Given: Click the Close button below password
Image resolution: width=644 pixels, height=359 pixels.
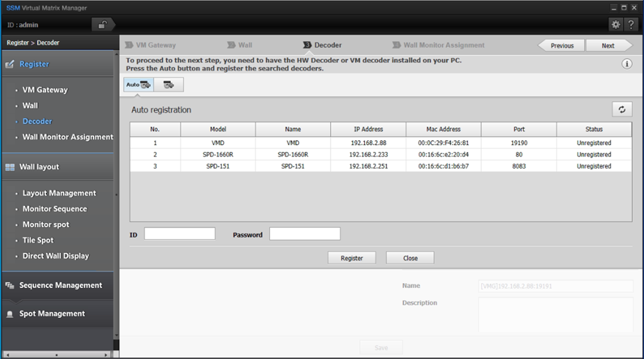Looking at the screenshot, I should (410, 258).
